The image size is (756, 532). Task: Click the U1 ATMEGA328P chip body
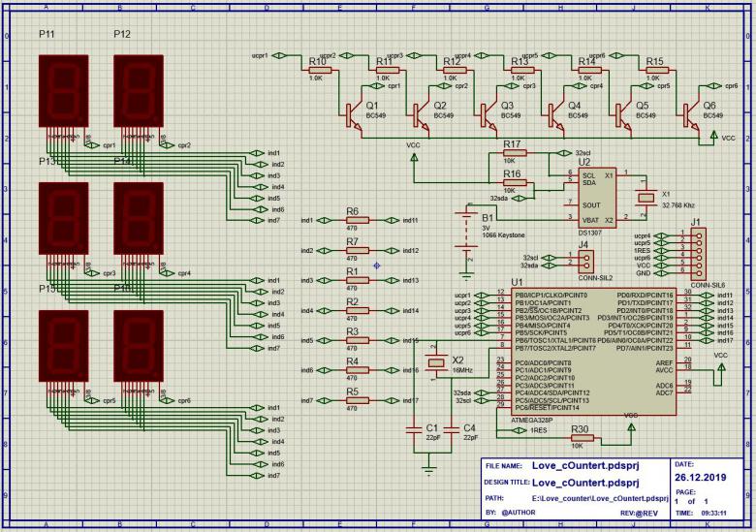(x=593, y=352)
